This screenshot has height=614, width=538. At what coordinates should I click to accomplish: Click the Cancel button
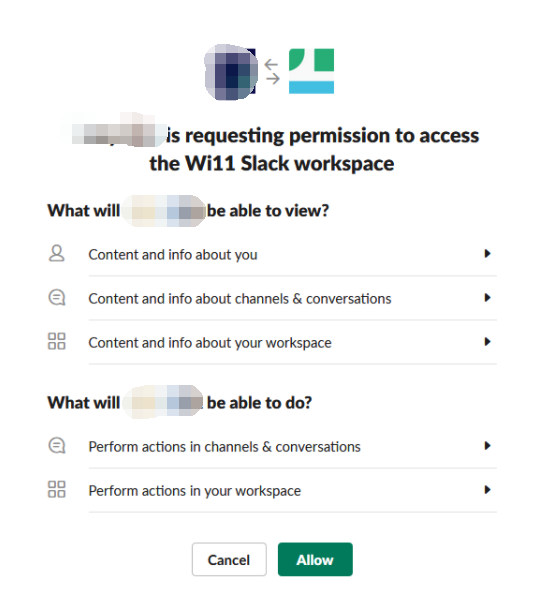[x=229, y=559]
